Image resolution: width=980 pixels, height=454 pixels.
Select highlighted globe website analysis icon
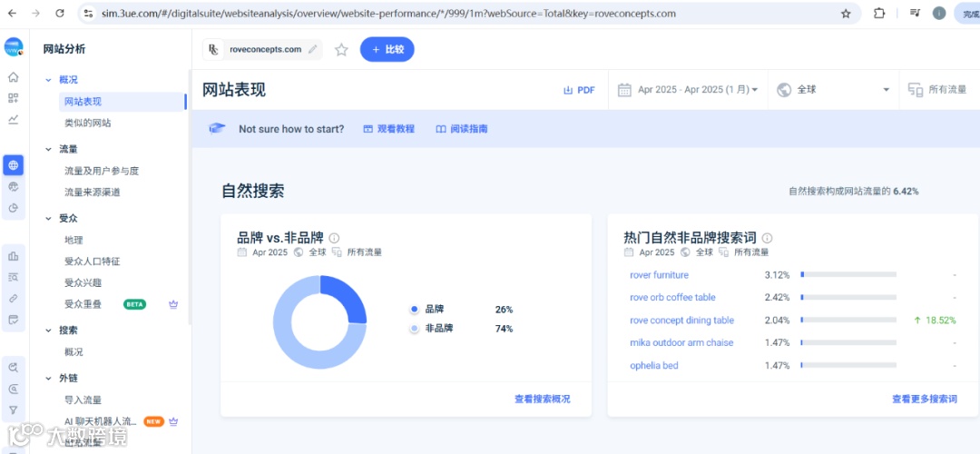coord(13,165)
